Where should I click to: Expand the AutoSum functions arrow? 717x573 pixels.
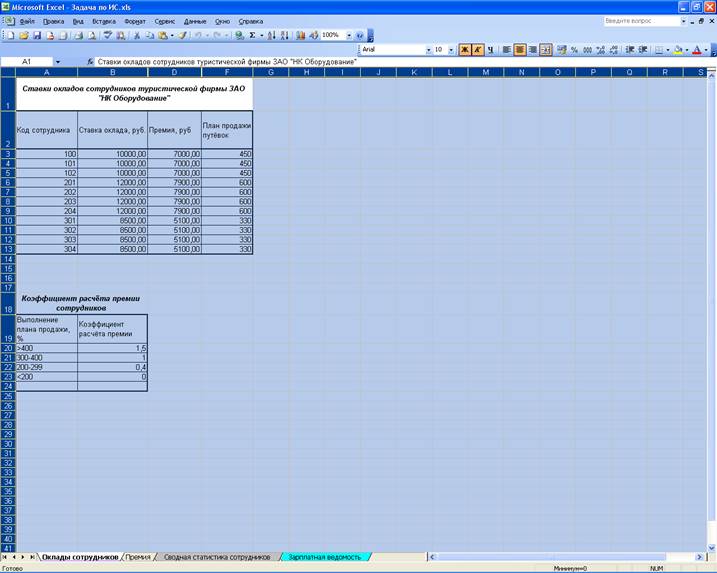[261, 35]
